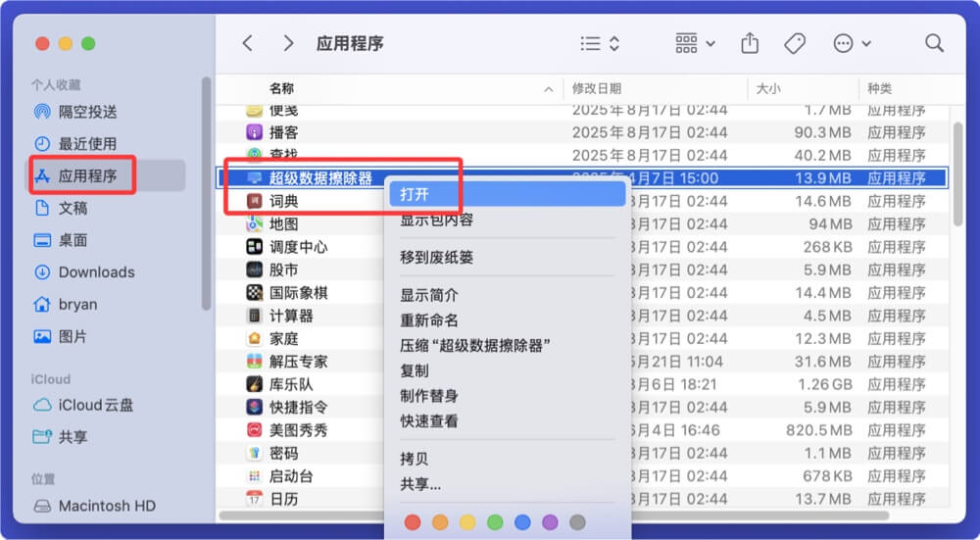
Task: Pick the blue color tag
Action: coord(522,522)
